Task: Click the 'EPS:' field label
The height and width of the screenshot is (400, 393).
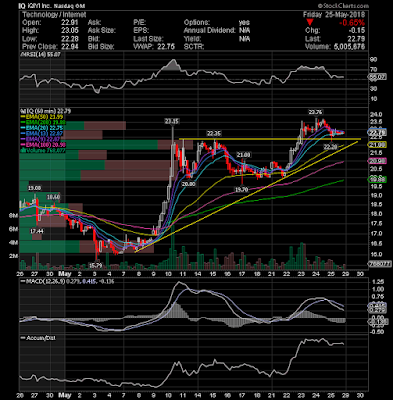Action: coord(140,31)
